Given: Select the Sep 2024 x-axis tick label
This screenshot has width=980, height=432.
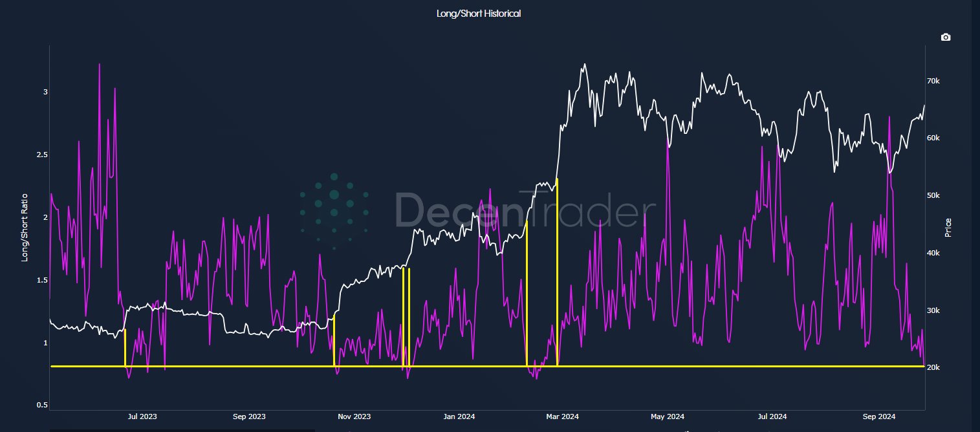Looking at the screenshot, I should [879, 416].
